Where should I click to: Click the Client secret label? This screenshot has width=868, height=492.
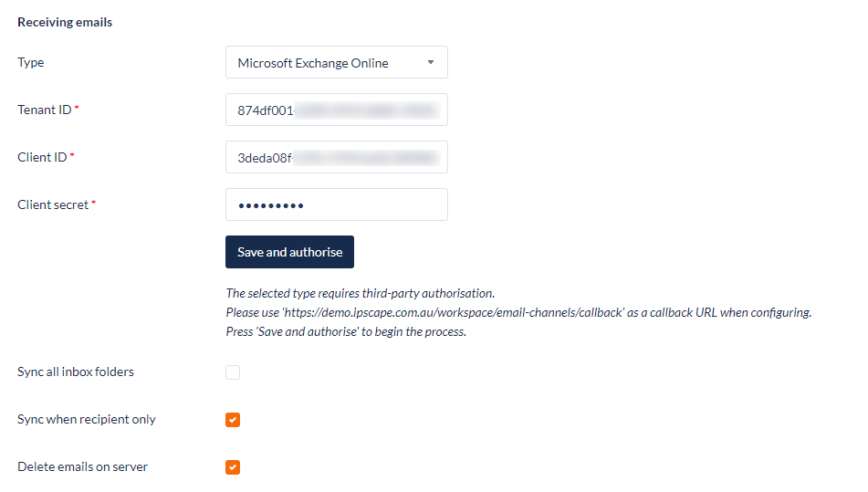[53, 204]
